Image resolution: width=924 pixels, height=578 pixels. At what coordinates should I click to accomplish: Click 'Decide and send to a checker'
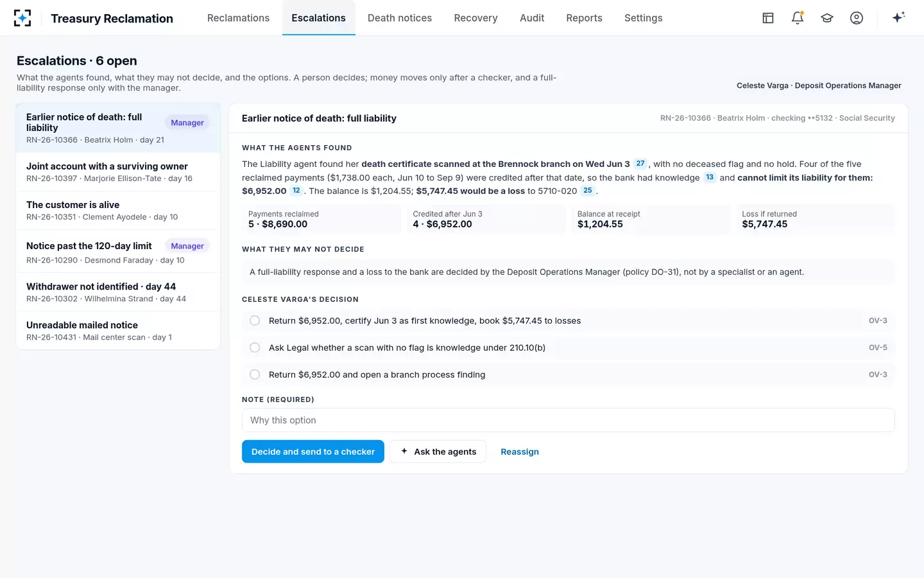[x=313, y=451]
